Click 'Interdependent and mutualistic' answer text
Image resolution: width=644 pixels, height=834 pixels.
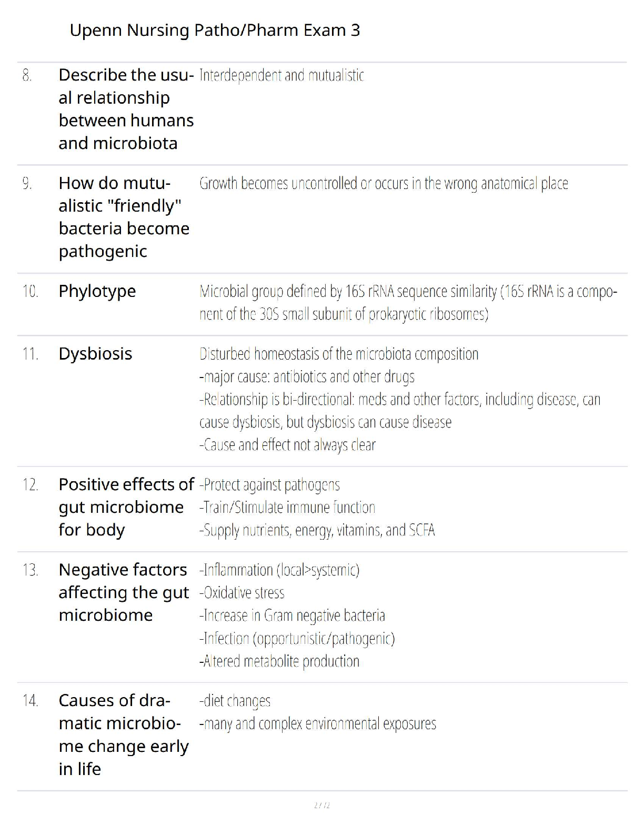(281, 76)
